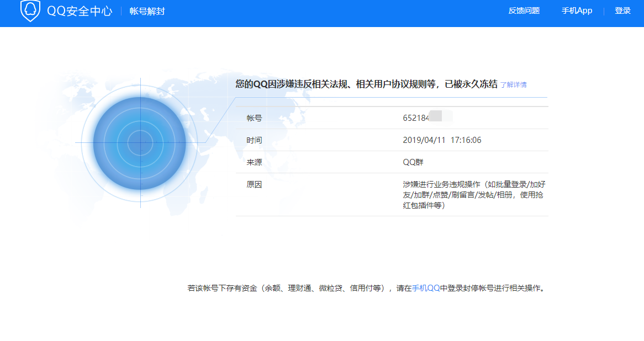The image size is (644, 341).
Task: Click the 登录 link in header
Action: (x=622, y=11)
